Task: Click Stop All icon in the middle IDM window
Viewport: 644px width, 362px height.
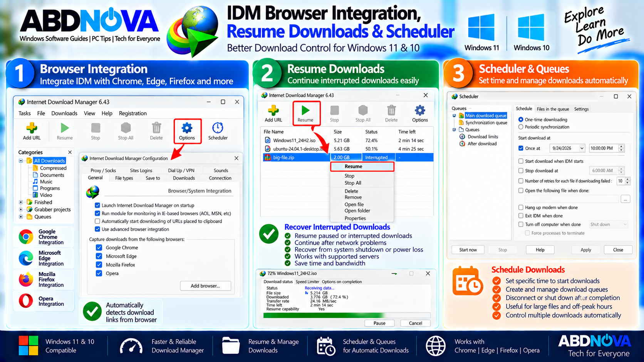Action: tap(363, 110)
